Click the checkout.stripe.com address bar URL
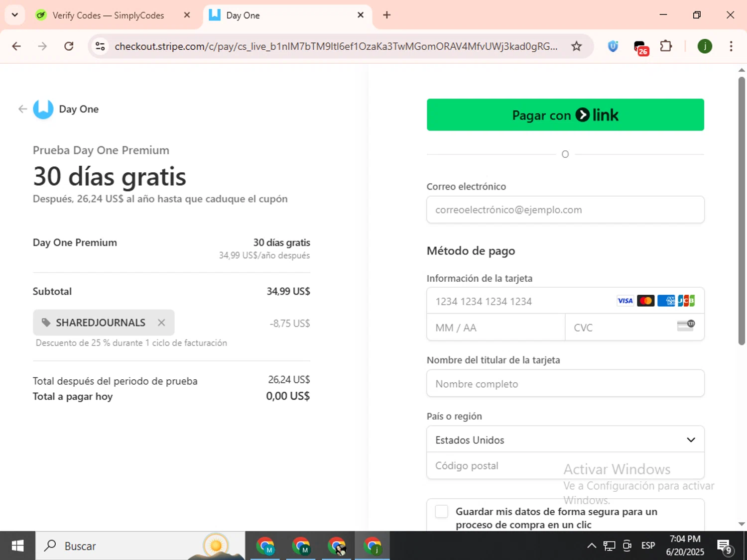 336,46
